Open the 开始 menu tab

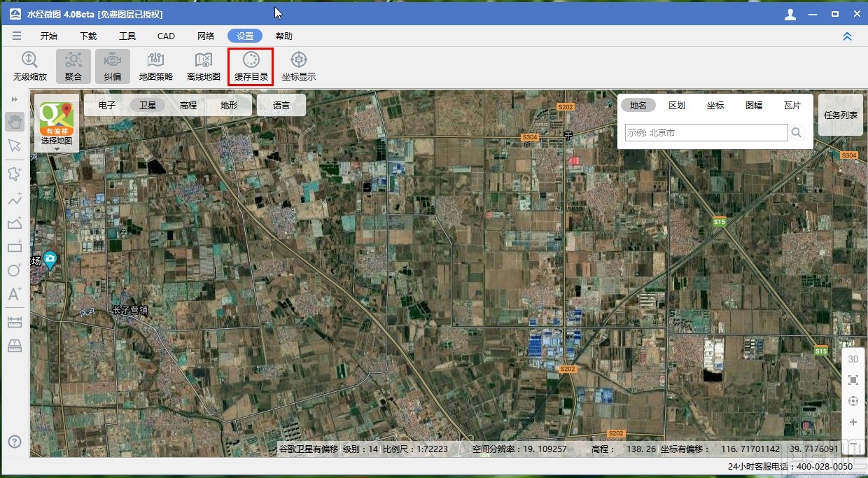[x=49, y=36]
